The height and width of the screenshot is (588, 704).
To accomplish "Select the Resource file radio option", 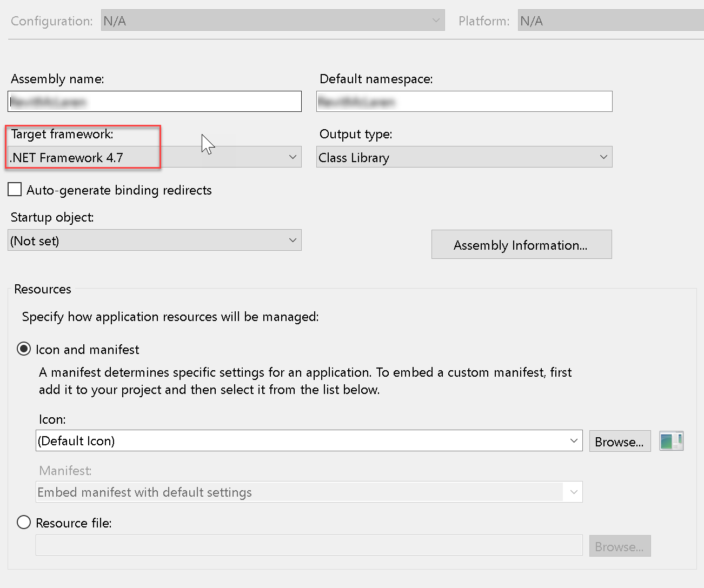I will 24,523.
